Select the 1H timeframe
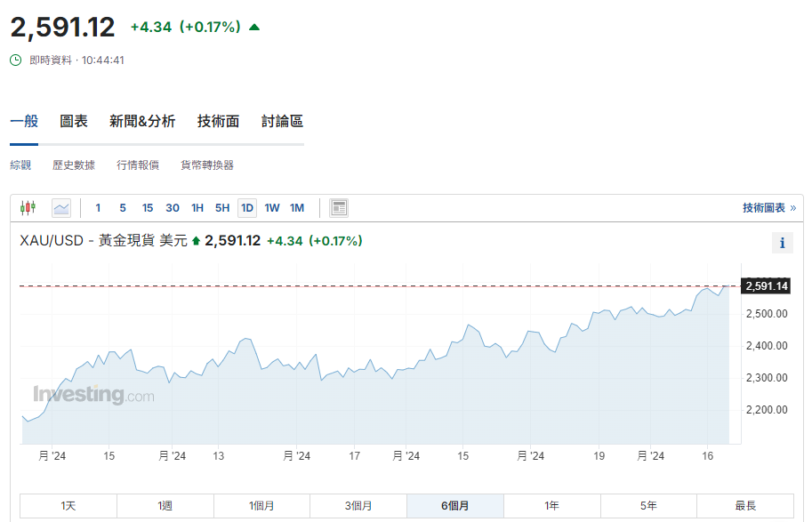The image size is (812, 522). 197,207
